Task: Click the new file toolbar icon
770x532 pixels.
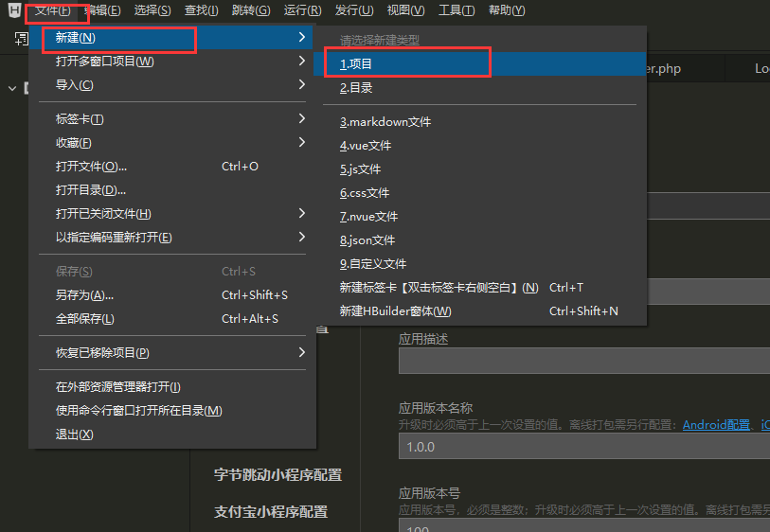Action: pyautogui.click(x=22, y=39)
